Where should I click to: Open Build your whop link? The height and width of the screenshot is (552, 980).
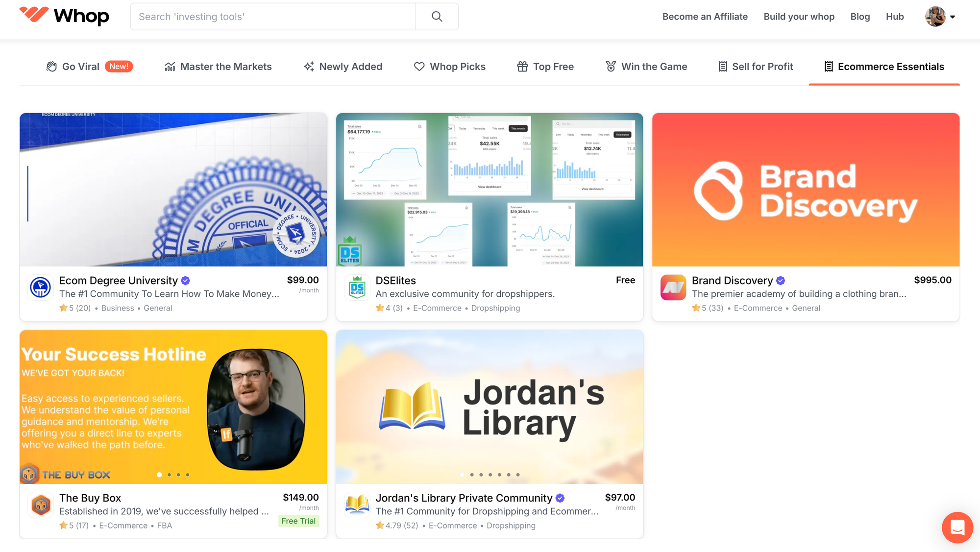pyautogui.click(x=799, y=17)
